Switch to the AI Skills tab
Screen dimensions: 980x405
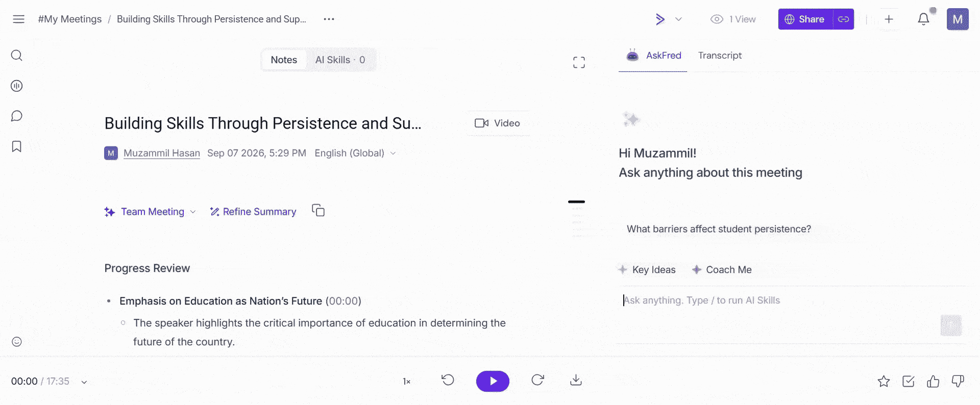(340, 60)
